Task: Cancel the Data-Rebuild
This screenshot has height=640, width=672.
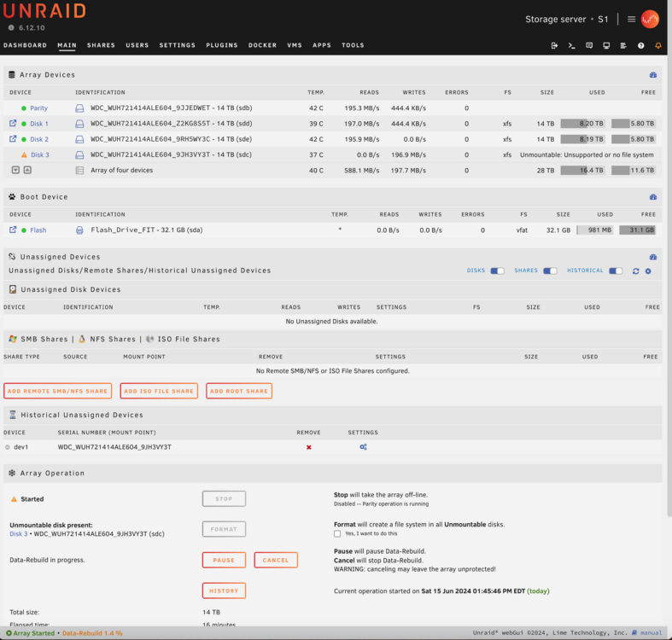Action: (276, 560)
